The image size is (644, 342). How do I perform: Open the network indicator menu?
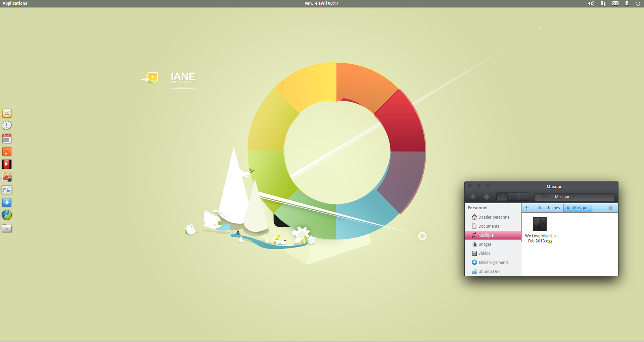tap(603, 3)
